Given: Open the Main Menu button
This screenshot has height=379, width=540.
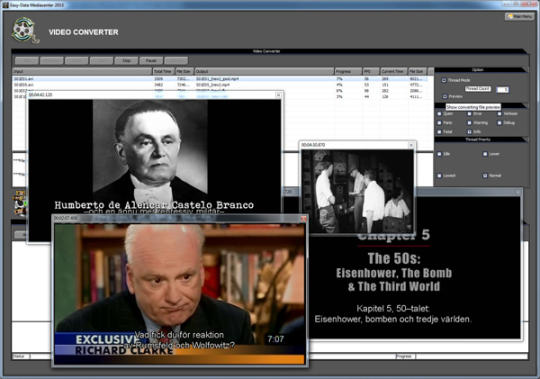Looking at the screenshot, I should 519,16.
